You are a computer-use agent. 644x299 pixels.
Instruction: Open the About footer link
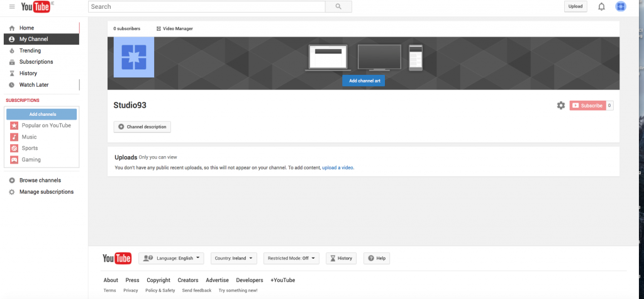[111, 280]
